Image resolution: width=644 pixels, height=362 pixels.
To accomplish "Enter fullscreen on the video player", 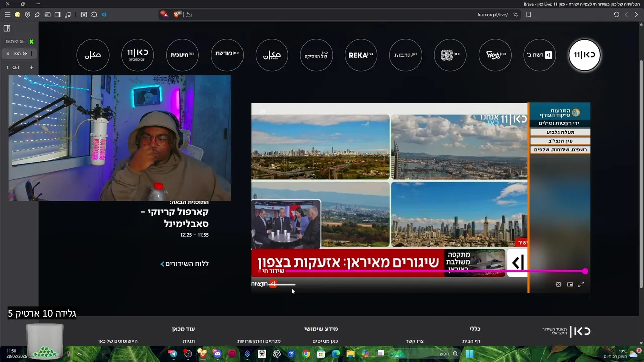I will tap(581, 284).
